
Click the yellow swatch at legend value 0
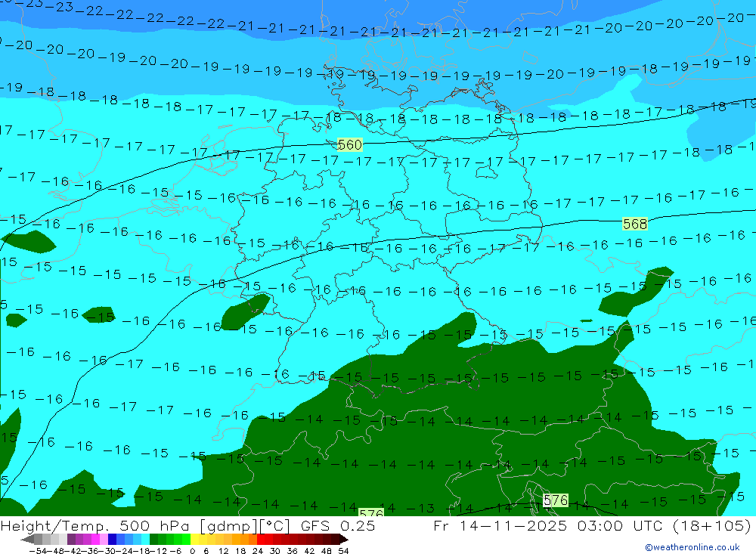click(x=194, y=539)
